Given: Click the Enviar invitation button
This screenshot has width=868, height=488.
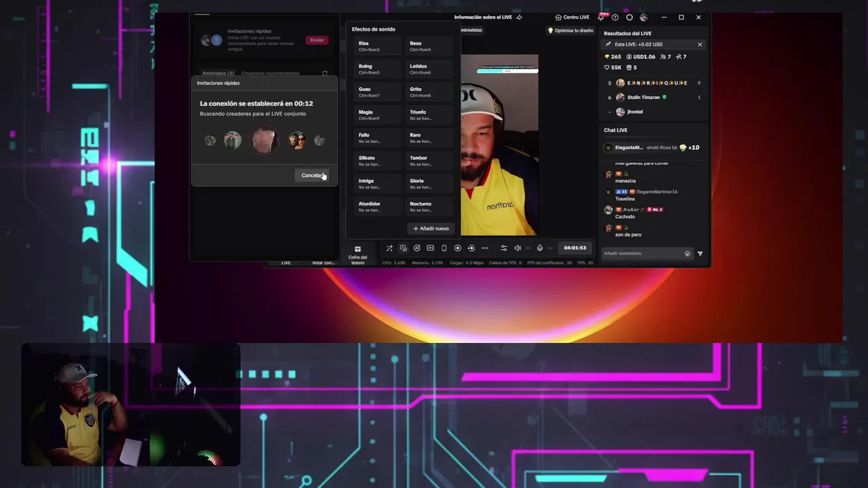Looking at the screenshot, I should (x=317, y=40).
